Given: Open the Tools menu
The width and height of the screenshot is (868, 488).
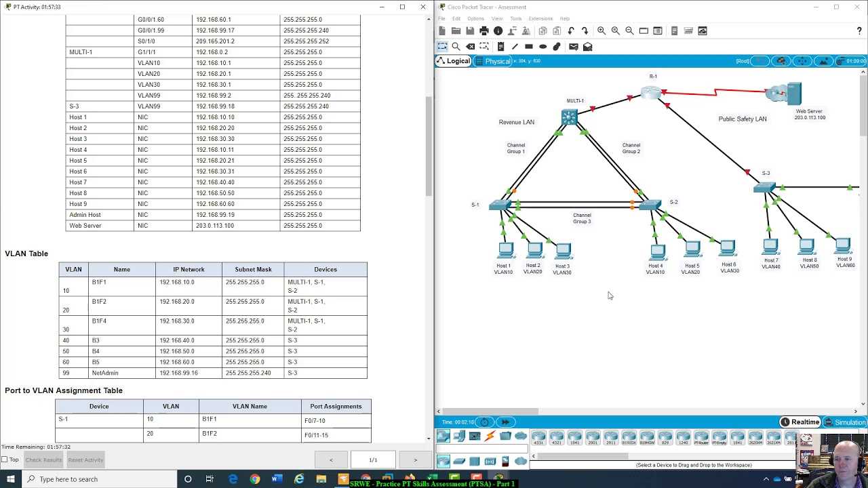Looking at the screenshot, I should click(x=516, y=18).
